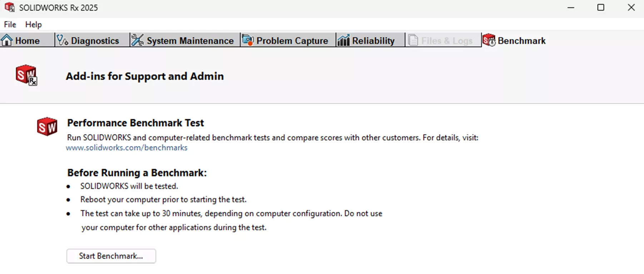Click the Performance Benchmark Test heading
This screenshot has width=644, height=274.
tap(135, 123)
